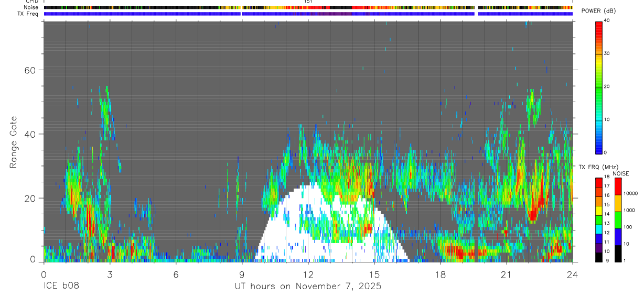Click the x-axis tick label '21'
644x297 pixels.
pyautogui.click(x=506, y=274)
